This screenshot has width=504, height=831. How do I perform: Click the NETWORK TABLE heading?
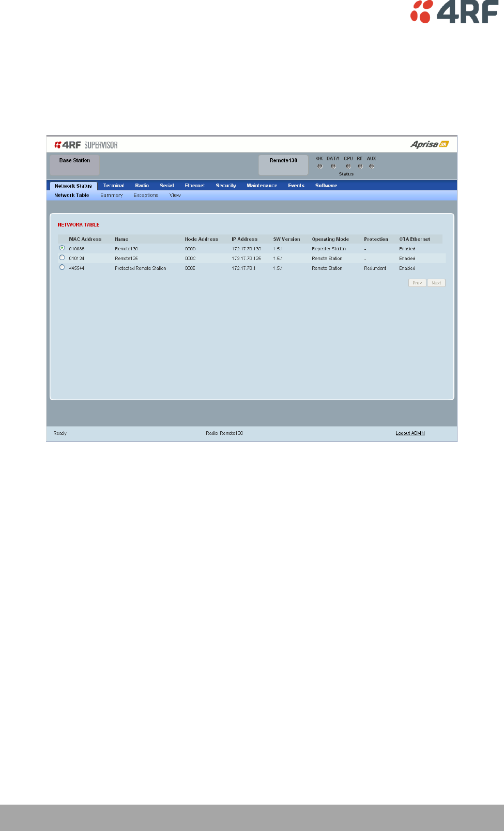click(79, 225)
